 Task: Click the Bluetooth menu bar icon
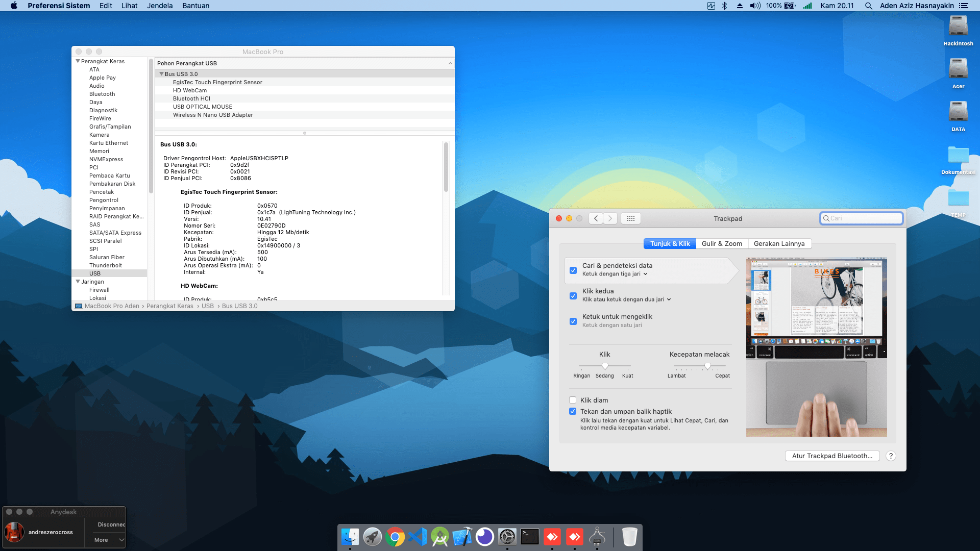tap(724, 6)
